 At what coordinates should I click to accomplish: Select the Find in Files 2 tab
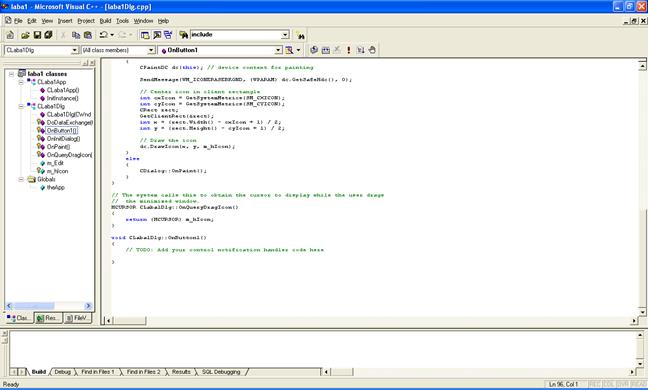143,372
